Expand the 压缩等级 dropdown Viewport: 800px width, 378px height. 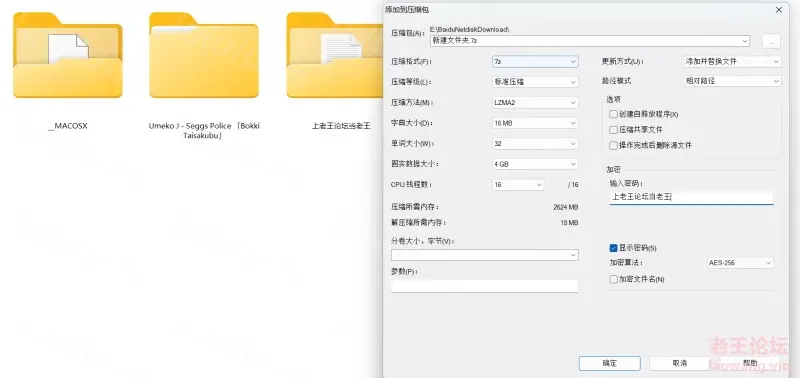[x=535, y=82]
